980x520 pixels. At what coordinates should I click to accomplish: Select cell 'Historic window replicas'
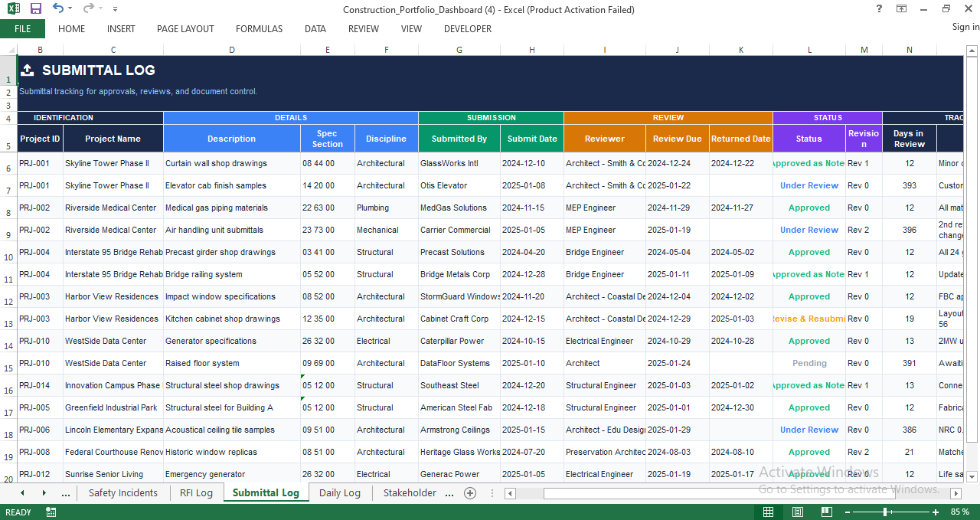pyautogui.click(x=232, y=452)
